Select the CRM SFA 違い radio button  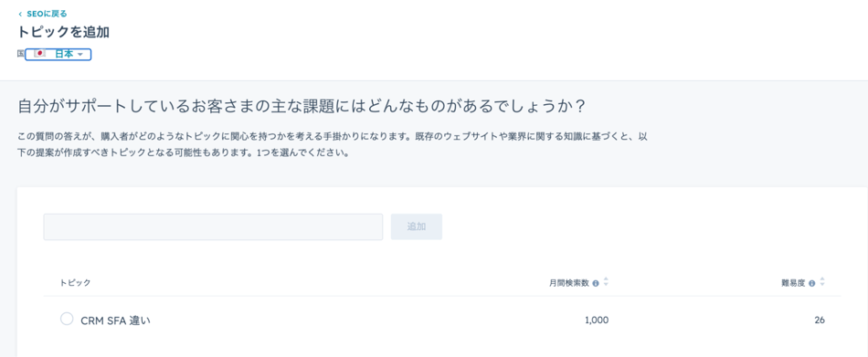click(67, 319)
